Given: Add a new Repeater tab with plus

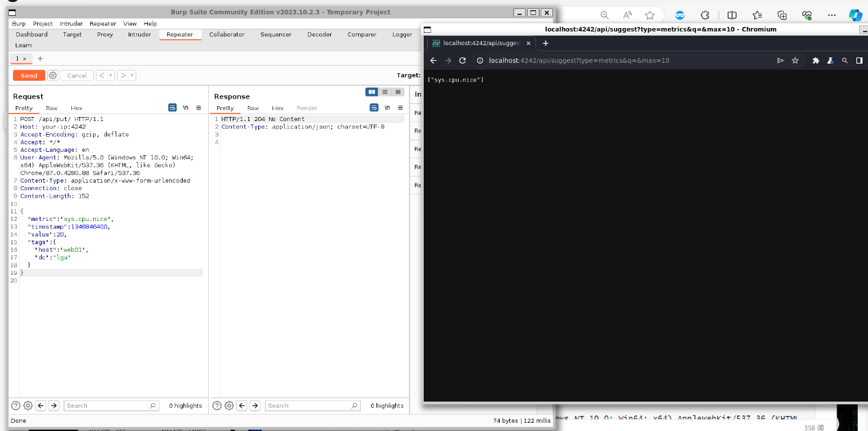Looking at the screenshot, I should (40, 59).
